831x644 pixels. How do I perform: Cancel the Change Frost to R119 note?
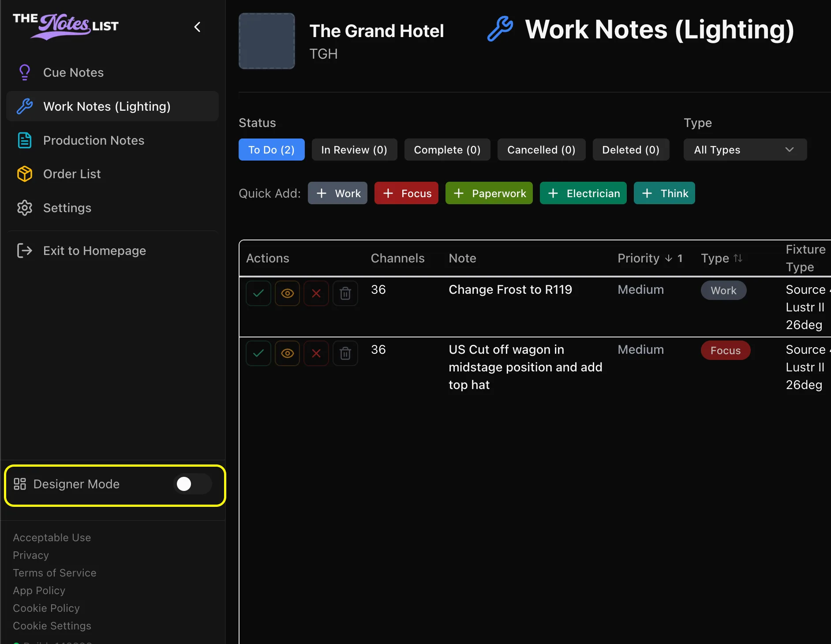coord(316,293)
